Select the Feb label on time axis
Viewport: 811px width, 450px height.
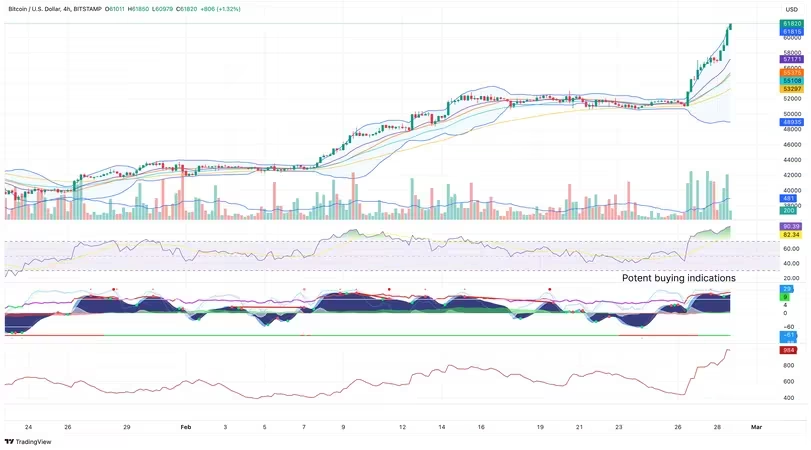(186, 426)
